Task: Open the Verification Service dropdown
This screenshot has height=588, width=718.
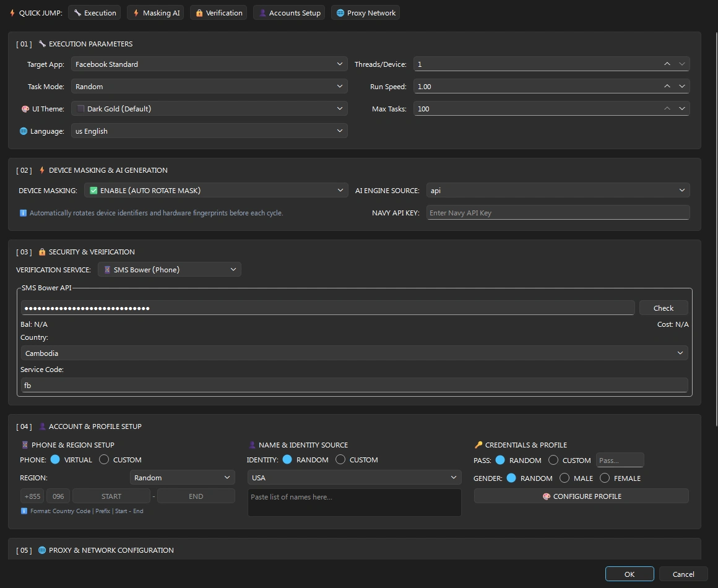Action: [170, 270]
